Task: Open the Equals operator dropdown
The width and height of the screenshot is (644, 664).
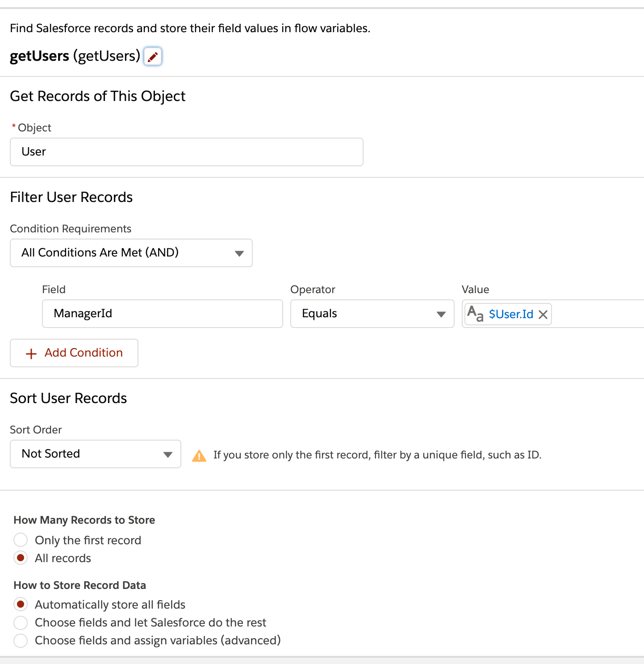Action: click(372, 314)
